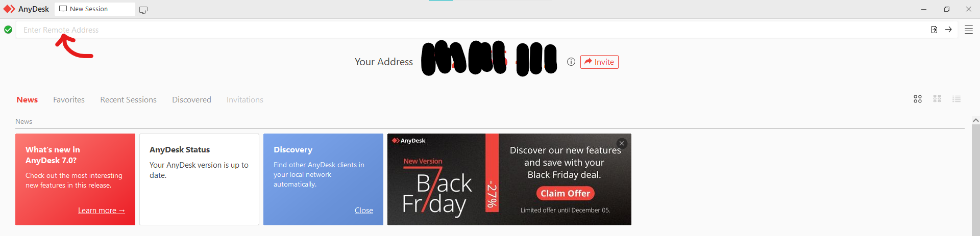
Task: Switch to large tiles view
Action: click(918, 99)
